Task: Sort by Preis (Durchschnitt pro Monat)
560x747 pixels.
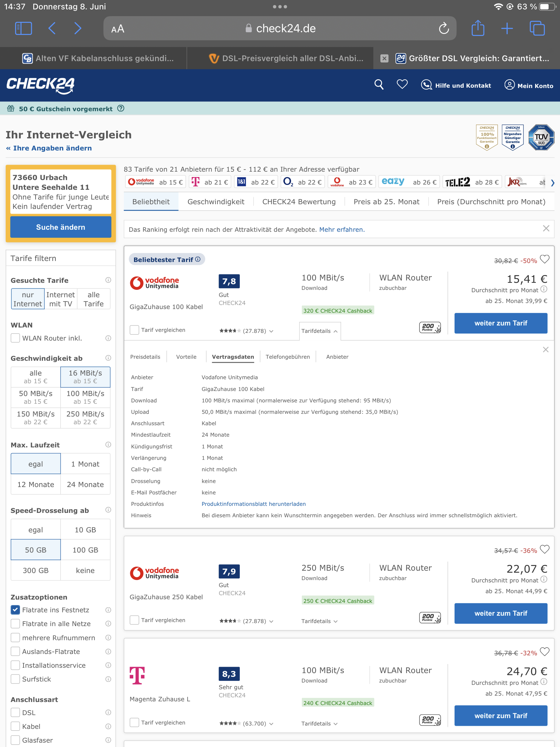Action: coord(491,202)
